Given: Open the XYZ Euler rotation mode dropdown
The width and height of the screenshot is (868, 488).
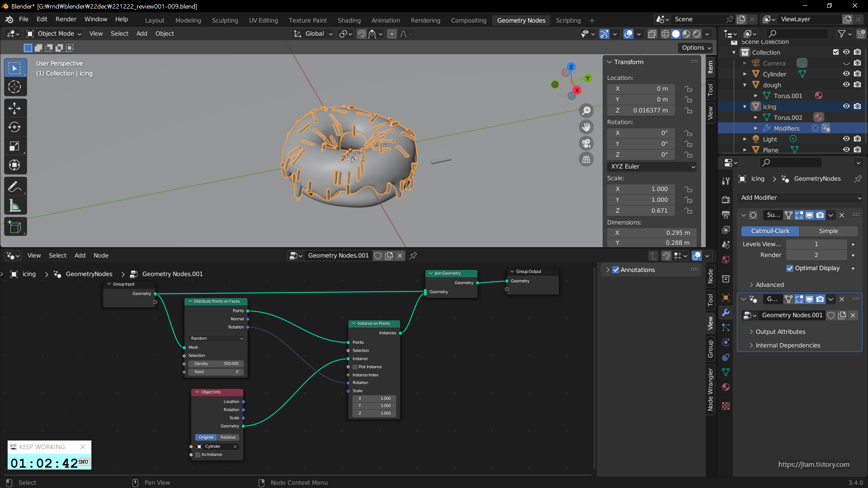Looking at the screenshot, I should 651,166.
